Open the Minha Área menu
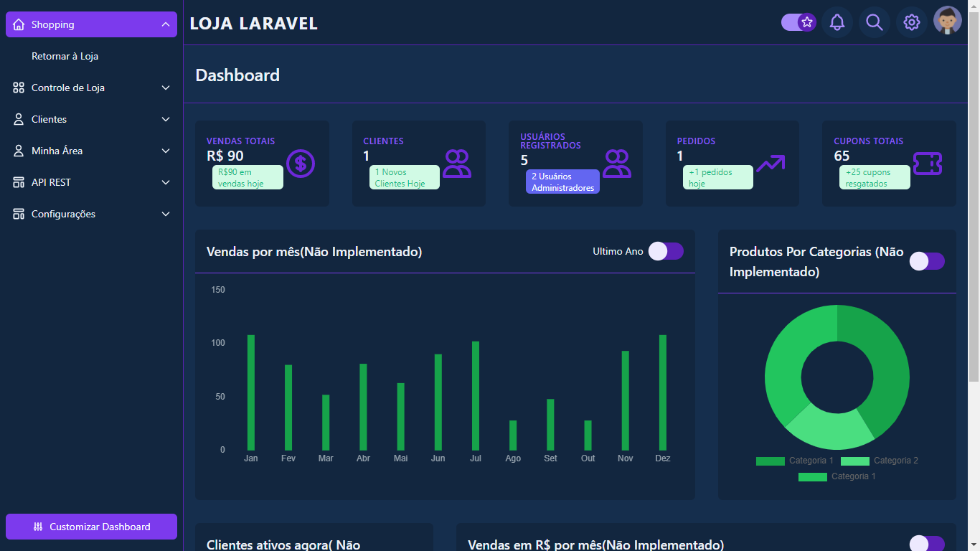The height and width of the screenshot is (551, 980). point(91,151)
